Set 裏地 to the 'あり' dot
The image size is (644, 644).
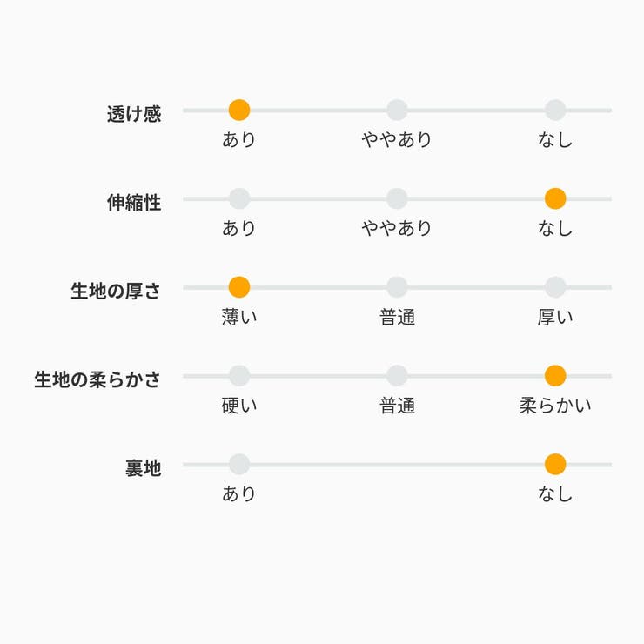coord(239,465)
